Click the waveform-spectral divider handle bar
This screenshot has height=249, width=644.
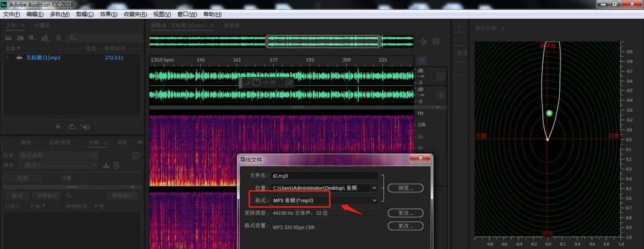click(298, 108)
